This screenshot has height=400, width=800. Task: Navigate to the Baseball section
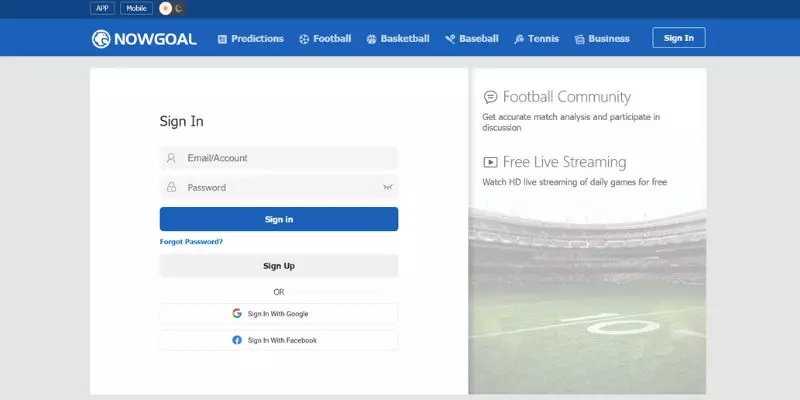tap(472, 39)
